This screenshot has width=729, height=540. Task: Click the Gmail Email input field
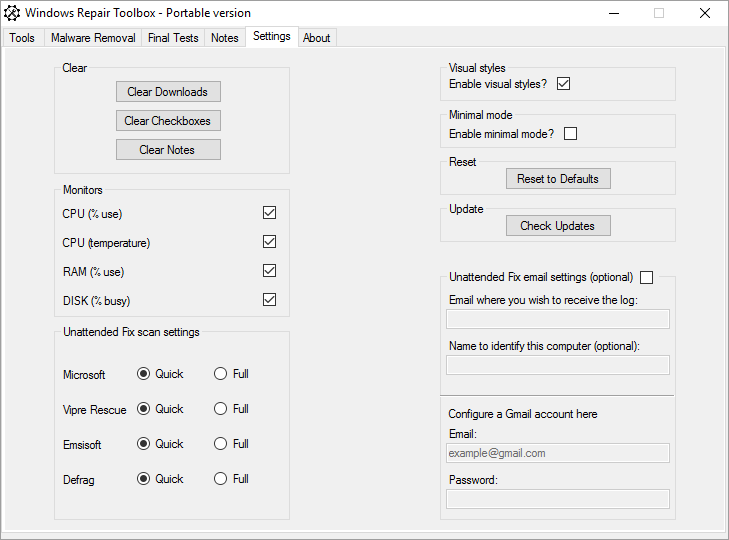click(x=557, y=453)
